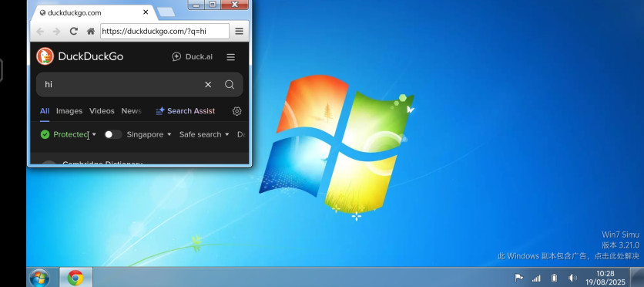Image resolution: width=644 pixels, height=287 pixels.
Task: Click the browser forward arrow
Action: 57,32
